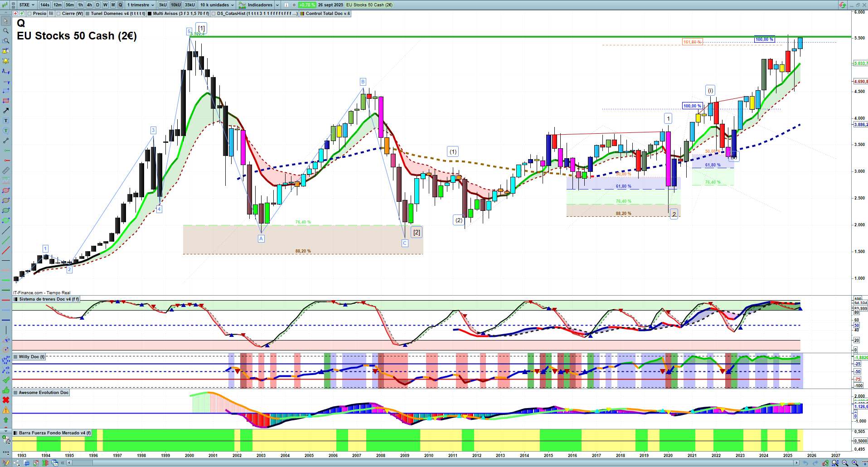Screen dimensions: 868x467
Task: Click the info icon in top toolbar
Action: [x=286, y=5]
